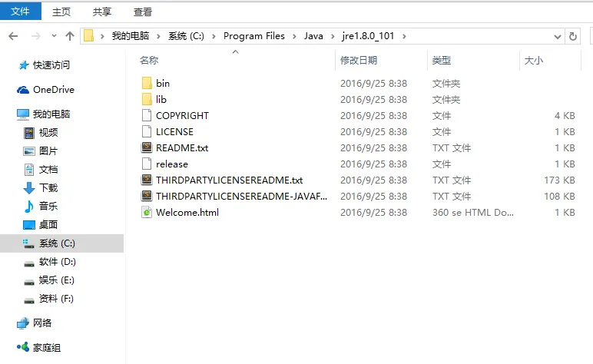
Task: Click the Java breadcrumb segment
Action: [x=313, y=36]
